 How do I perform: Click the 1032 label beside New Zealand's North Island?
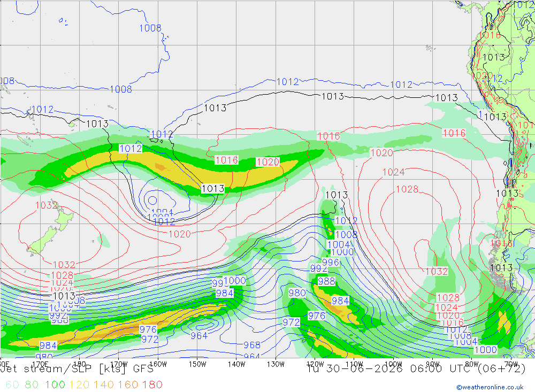click(x=47, y=205)
